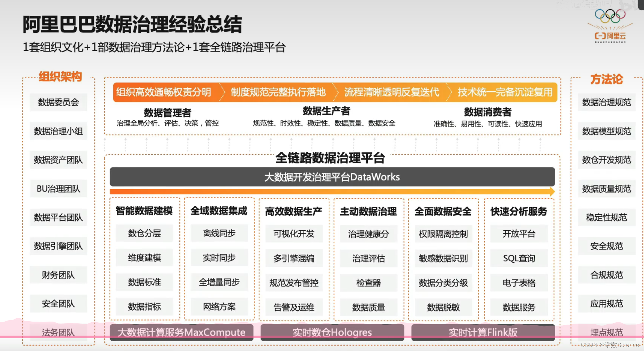Image resolution: width=644 pixels, height=351 pixels.
Task: Click the 制度规范完整执行落地 banner step
Action: pyautogui.click(x=278, y=92)
